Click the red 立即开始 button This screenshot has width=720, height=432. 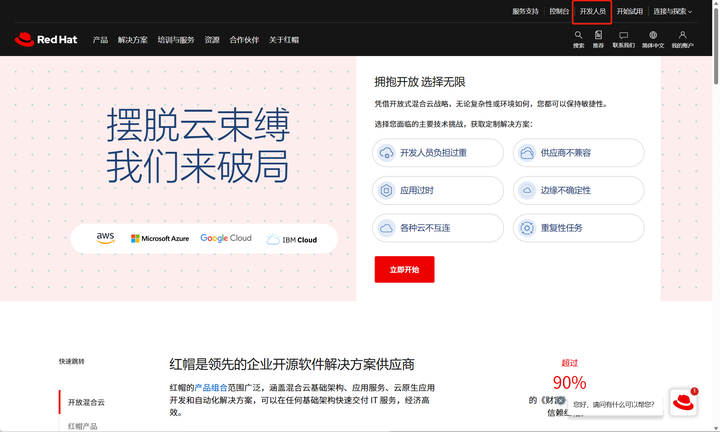click(405, 269)
